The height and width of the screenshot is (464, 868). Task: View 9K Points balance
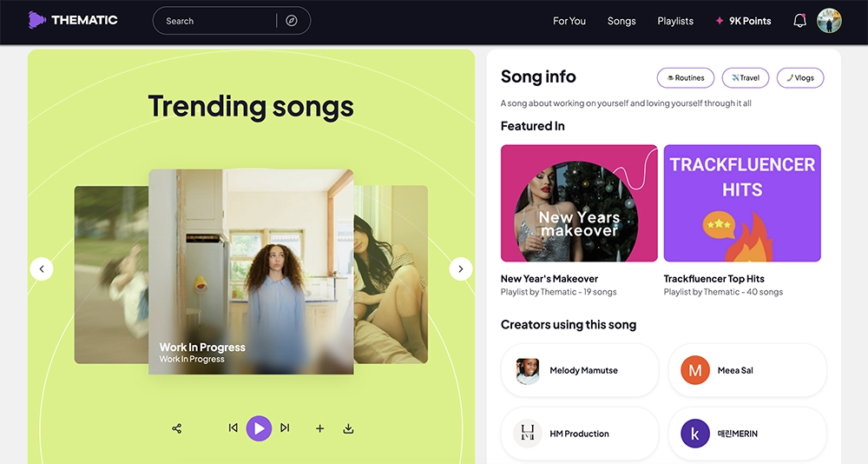click(750, 21)
